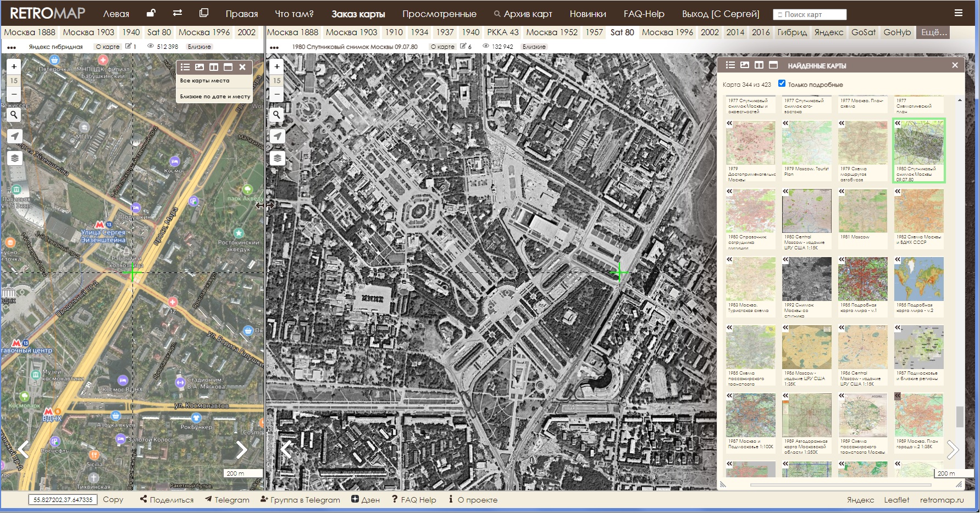Zoom in on the left map

tap(14, 66)
